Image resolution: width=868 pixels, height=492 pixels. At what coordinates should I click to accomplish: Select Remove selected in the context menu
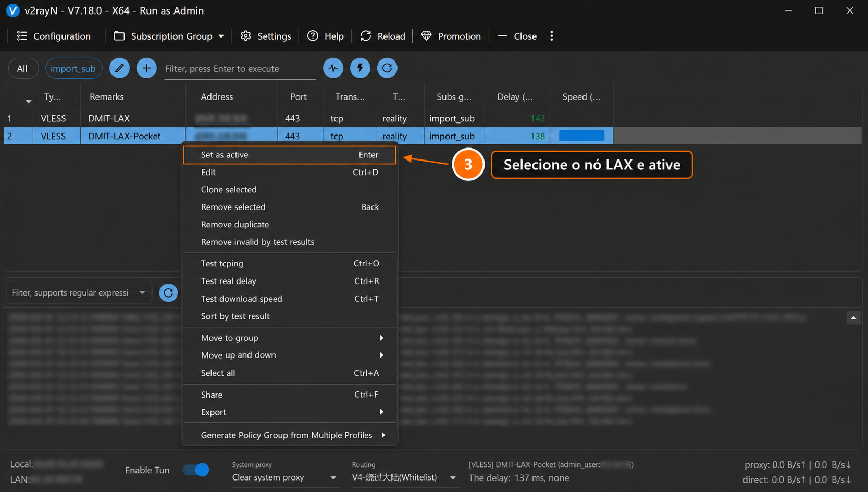click(x=290, y=207)
